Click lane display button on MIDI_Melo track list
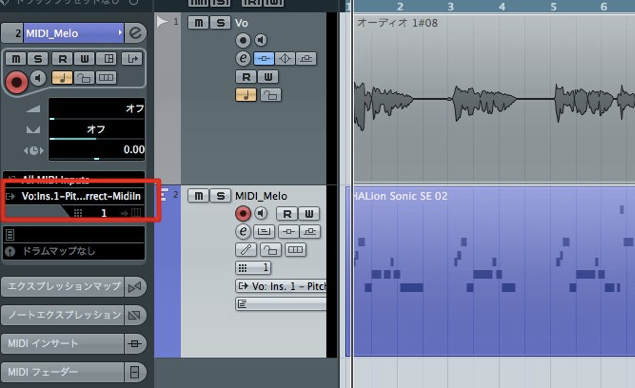Screen dimensions: 635x388 pyautogui.click(x=295, y=249)
